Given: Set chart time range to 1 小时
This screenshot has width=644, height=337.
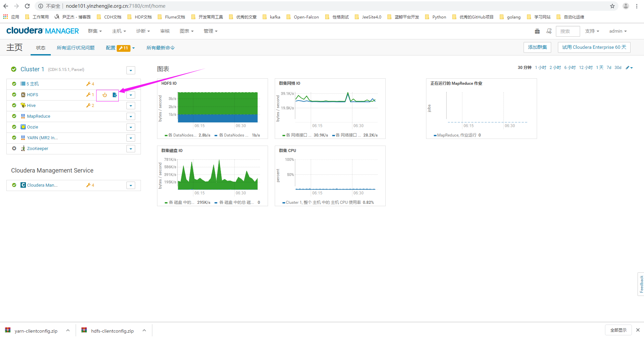Looking at the screenshot, I should 540,68.
